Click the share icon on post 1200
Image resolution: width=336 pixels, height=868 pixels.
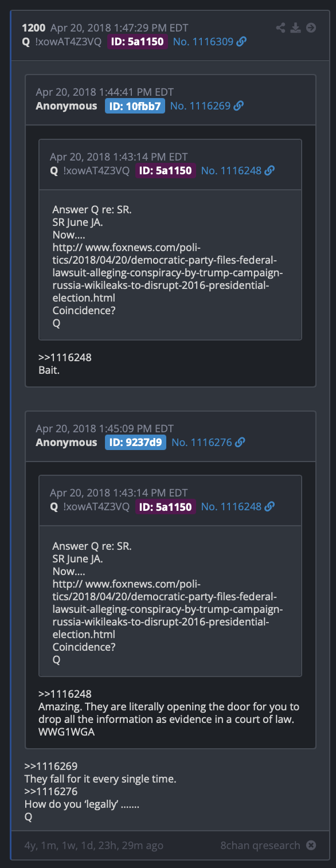coord(280,28)
